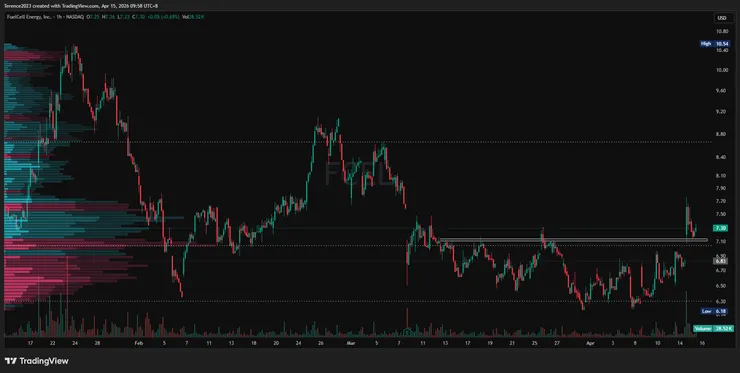
Task: Click the TradingView logo at the bottom
Action: [37, 361]
